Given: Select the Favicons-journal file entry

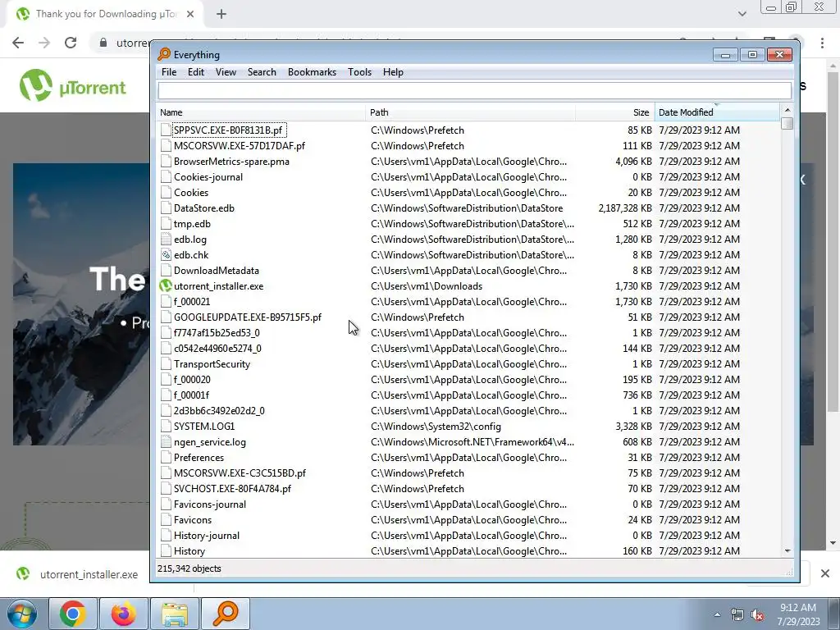Looking at the screenshot, I should coord(210,504).
